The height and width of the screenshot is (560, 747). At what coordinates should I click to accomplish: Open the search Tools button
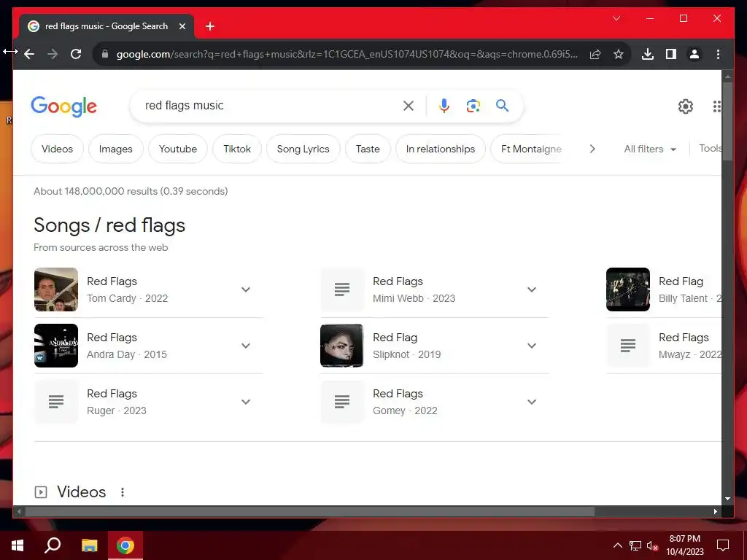pyautogui.click(x=711, y=149)
